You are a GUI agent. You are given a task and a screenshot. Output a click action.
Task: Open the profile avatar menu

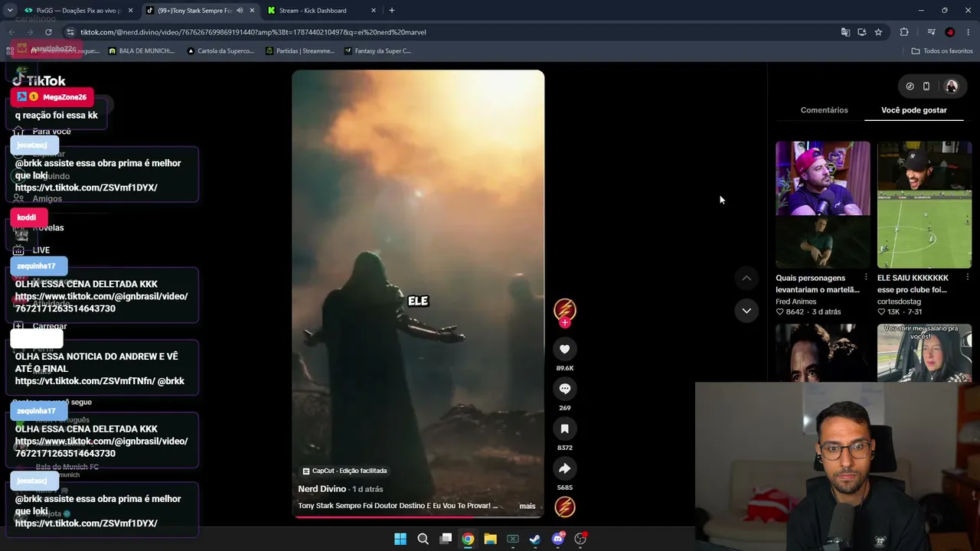pyautogui.click(x=952, y=86)
